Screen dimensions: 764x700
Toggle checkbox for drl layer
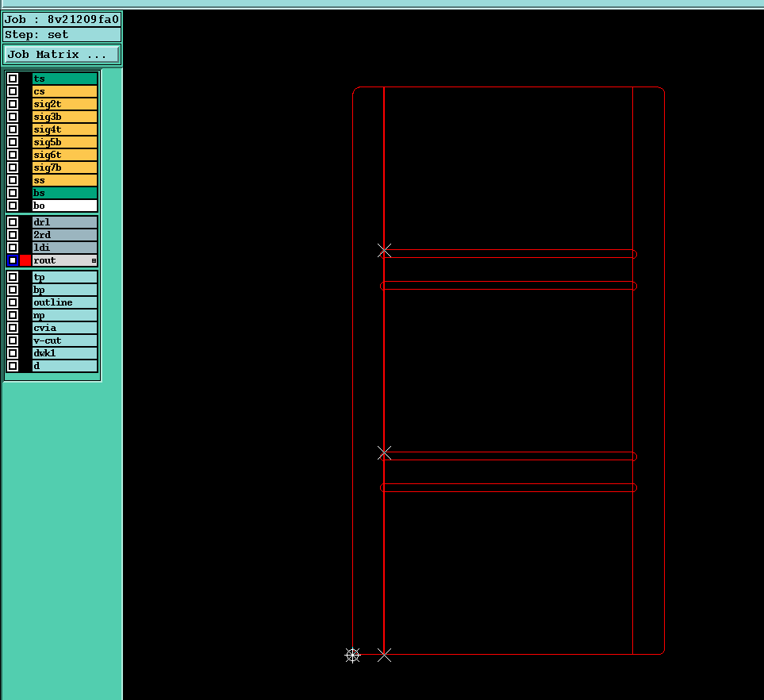13,221
